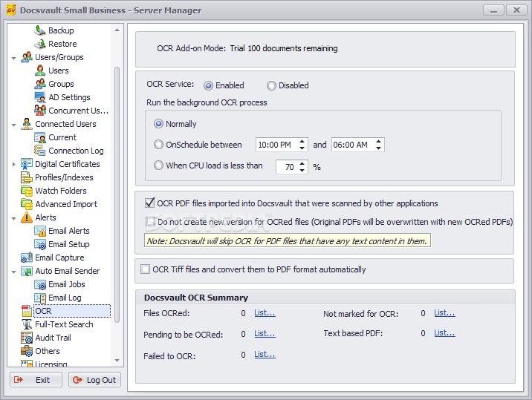Viewport: 532px width, 400px height.
Task: Open the Failed to OCR List link
Action: click(265, 354)
